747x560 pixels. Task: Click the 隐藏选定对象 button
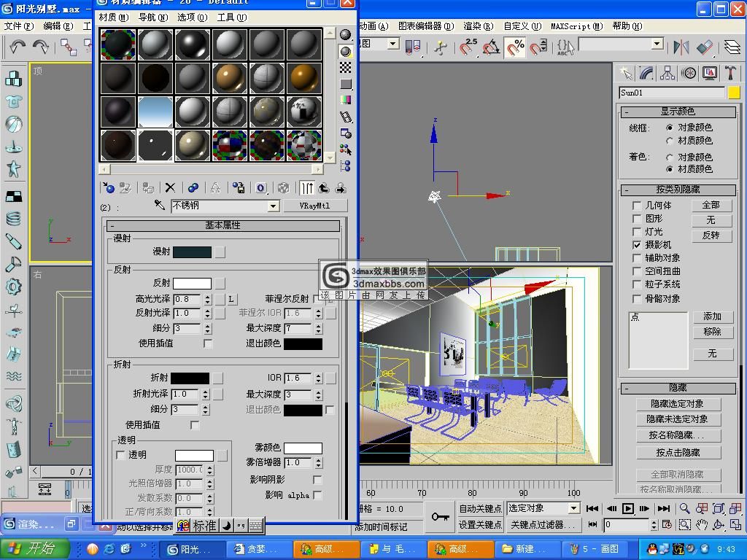[677, 404]
